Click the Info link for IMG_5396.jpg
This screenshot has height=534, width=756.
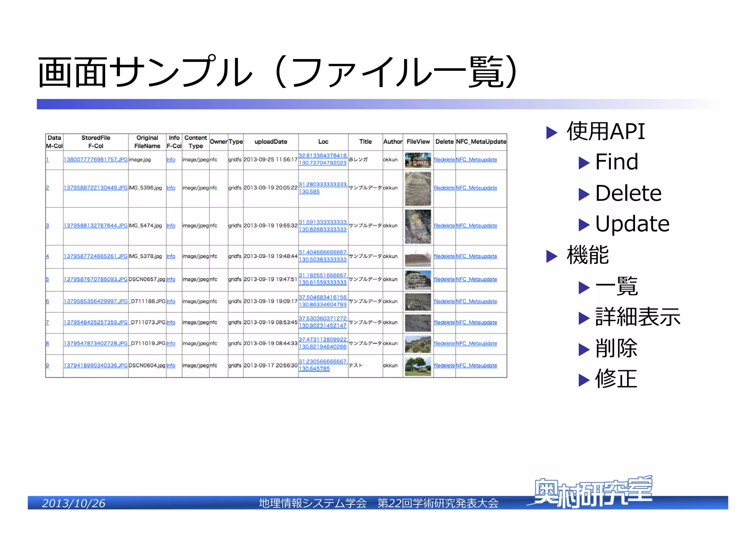[171, 188]
